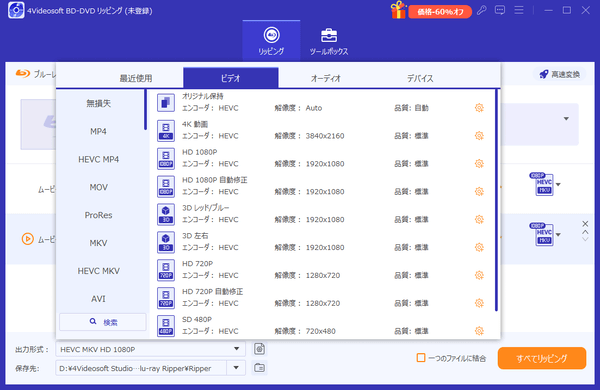This screenshot has width=600, height=390.
Task: Select MP4 format category
Action: tap(99, 131)
